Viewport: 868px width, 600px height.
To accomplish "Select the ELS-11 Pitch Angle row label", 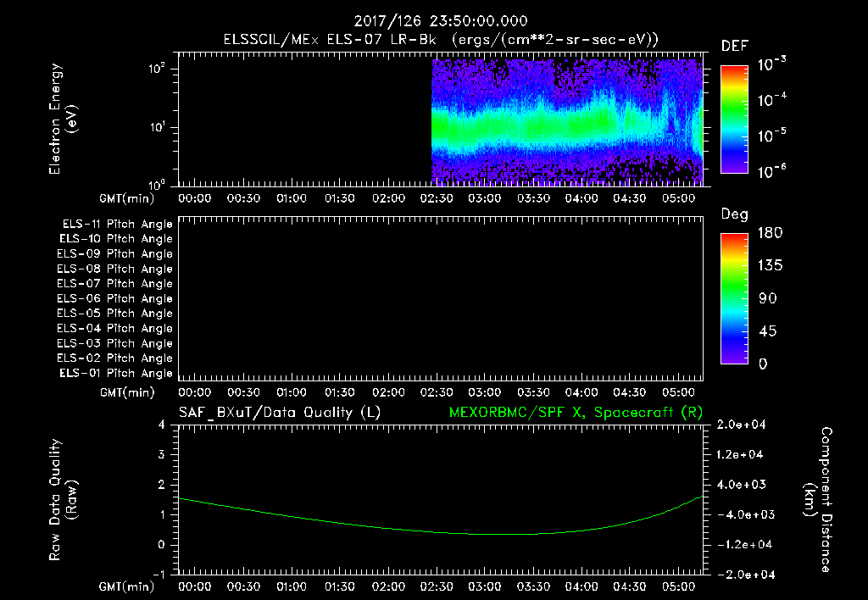I will 117,225.
